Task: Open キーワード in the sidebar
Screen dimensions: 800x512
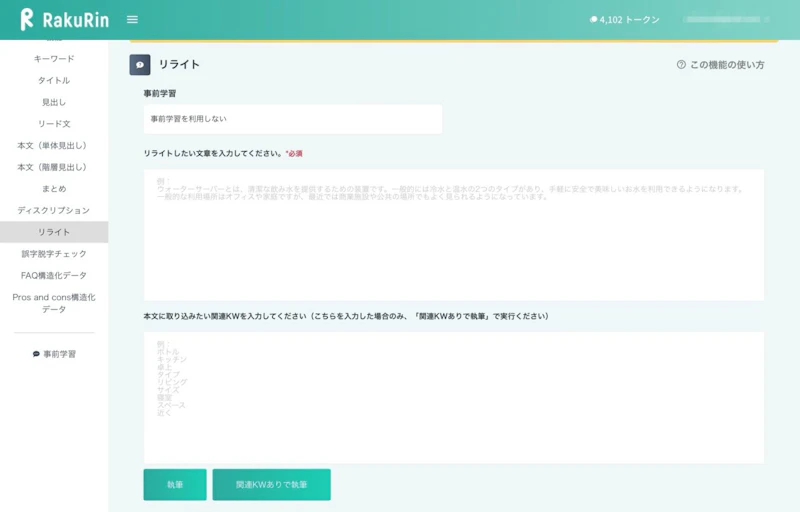Action: pyautogui.click(x=54, y=59)
